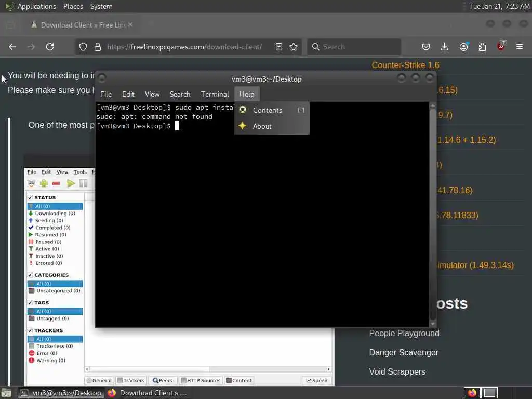
Task: Open the Terminal menu in terminal window
Action: (x=215, y=95)
